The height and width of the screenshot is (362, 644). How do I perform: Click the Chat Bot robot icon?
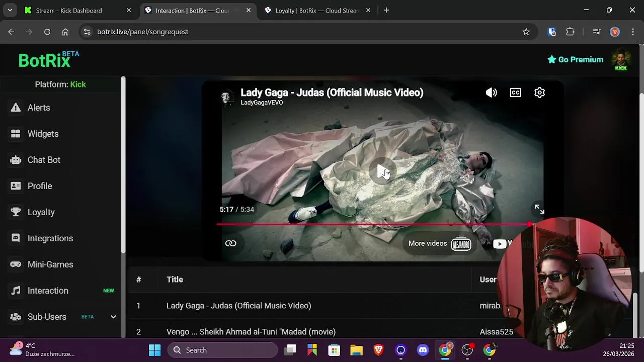tap(16, 160)
